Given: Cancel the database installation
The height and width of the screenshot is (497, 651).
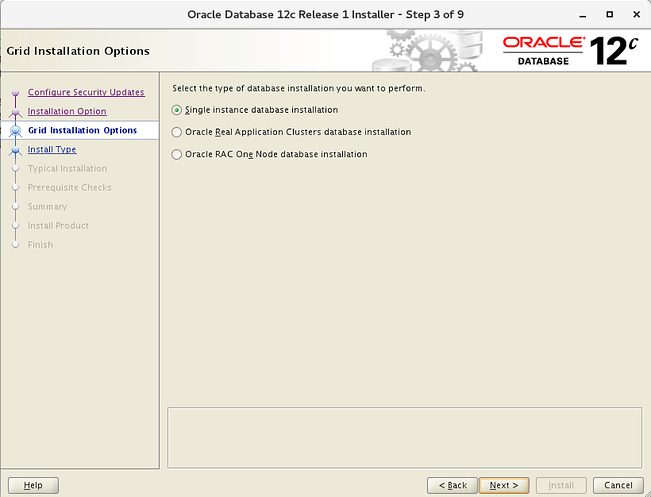Looking at the screenshot, I should tap(612, 485).
